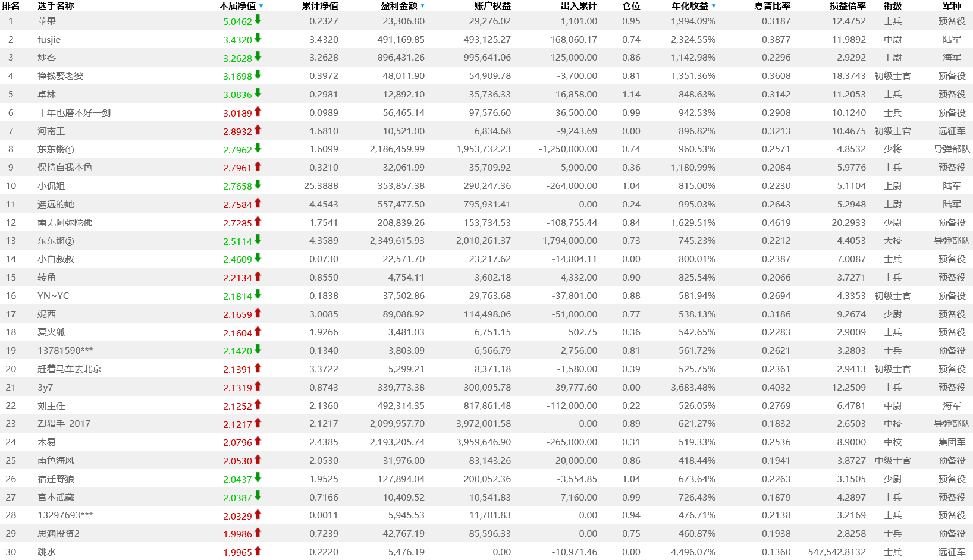Click the up arrow in 赶着马车去北京 row
The width and height of the screenshot is (973, 560).
coord(258,368)
